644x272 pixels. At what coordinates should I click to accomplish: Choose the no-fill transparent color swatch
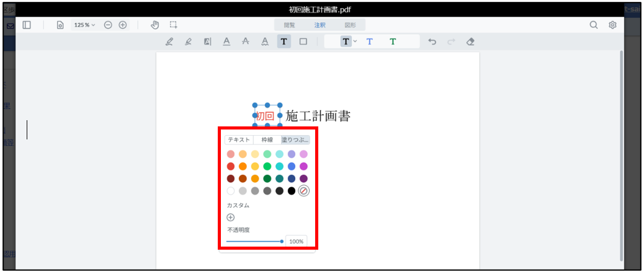click(x=303, y=191)
